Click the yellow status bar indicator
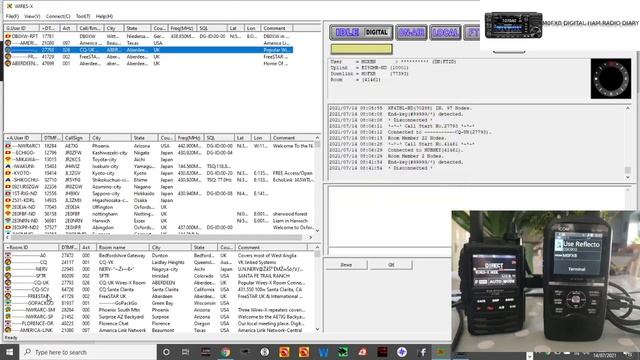This screenshot has height=360, width=640. point(362,49)
